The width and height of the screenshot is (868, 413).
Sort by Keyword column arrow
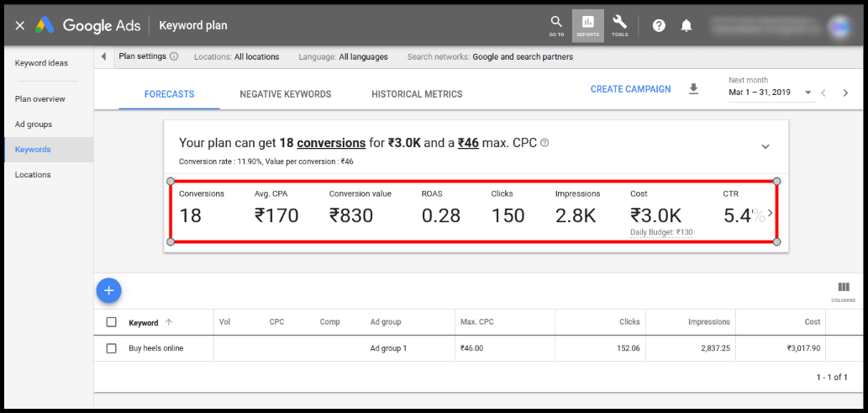(x=169, y=322)
